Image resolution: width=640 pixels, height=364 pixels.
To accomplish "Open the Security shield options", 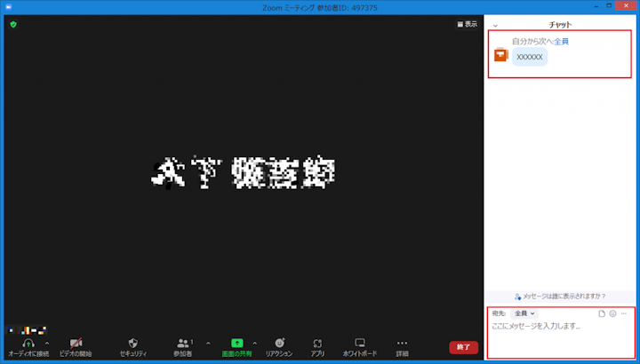I will point(133,343).
